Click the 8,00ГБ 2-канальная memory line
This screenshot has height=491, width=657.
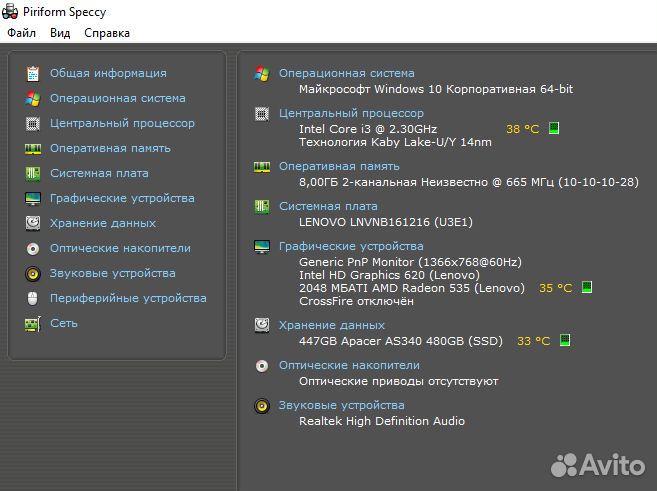[x=469, y=182]
